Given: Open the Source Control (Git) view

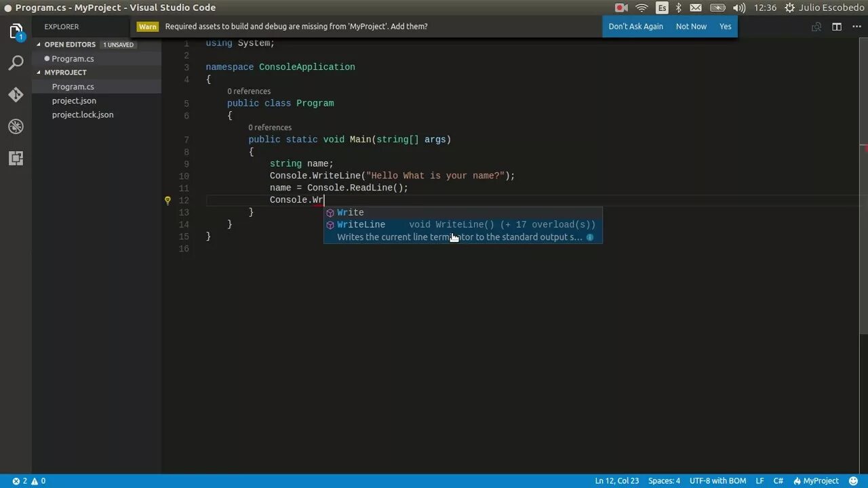Looking at the screenshot, I should click(x=16, y=95).
